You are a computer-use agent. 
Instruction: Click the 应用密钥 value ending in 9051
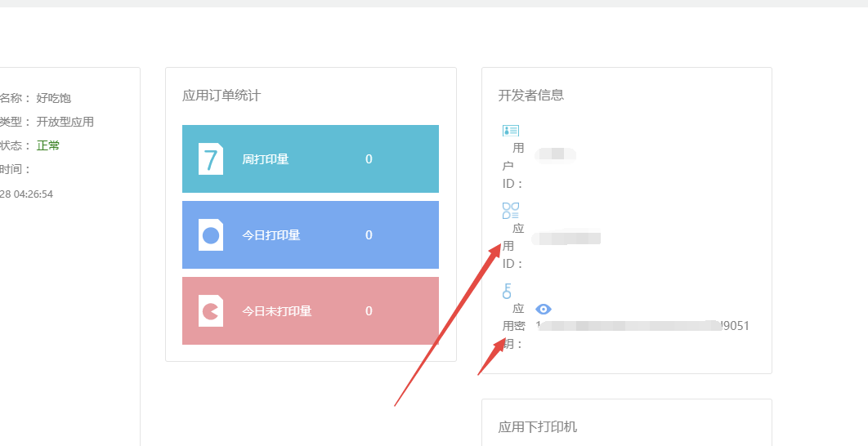(642, 326)
